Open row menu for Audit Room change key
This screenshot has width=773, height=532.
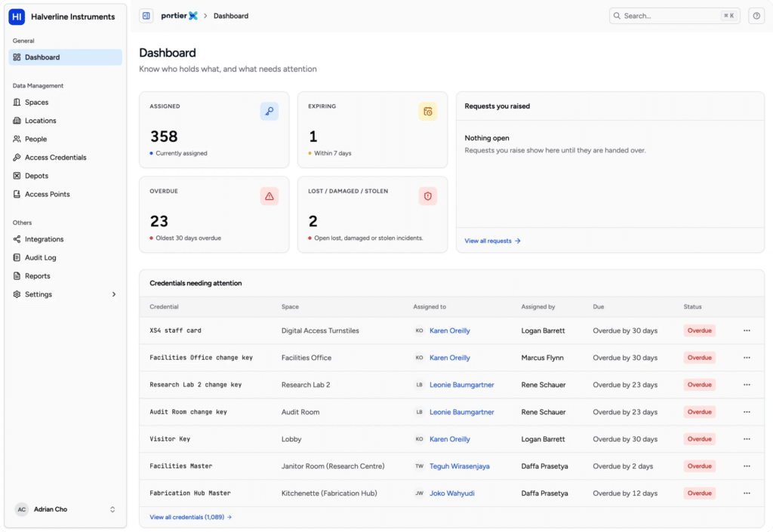[747, 412]
